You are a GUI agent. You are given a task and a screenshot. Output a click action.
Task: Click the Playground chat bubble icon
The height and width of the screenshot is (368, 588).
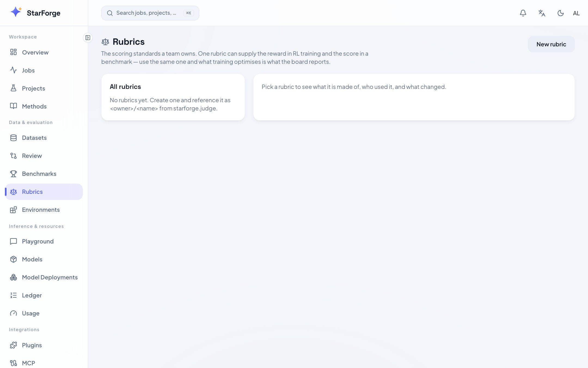13,241
